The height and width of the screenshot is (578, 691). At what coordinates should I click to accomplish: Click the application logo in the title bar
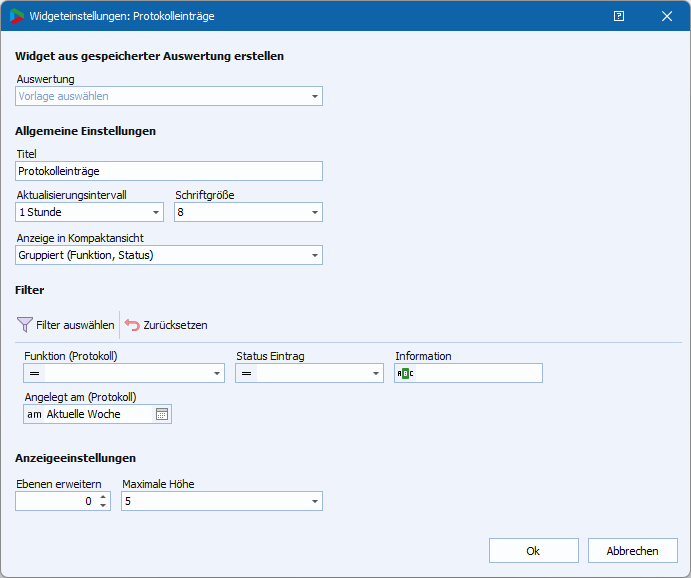(17, 16)
